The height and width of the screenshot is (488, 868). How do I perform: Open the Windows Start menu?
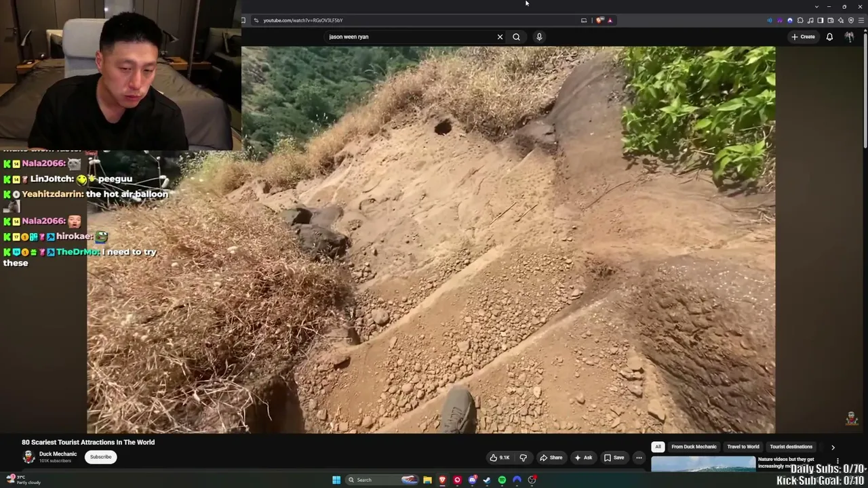(336, 480)
